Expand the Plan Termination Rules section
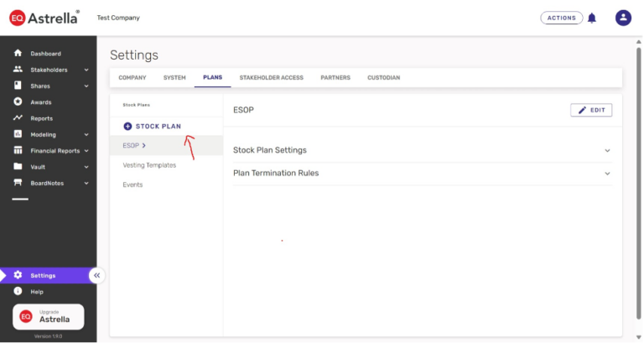Viewport: 644px width, 343px height. tap(607, 174)
